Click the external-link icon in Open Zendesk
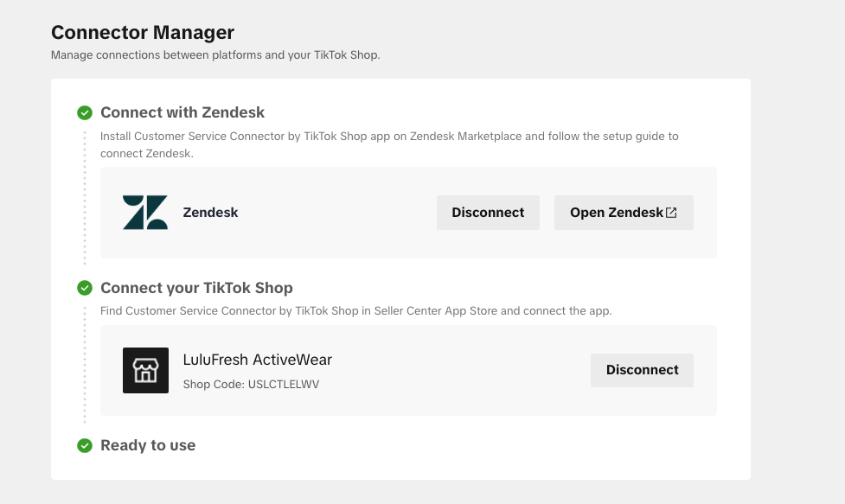This screenshot has width=845, height=504. 671,213
